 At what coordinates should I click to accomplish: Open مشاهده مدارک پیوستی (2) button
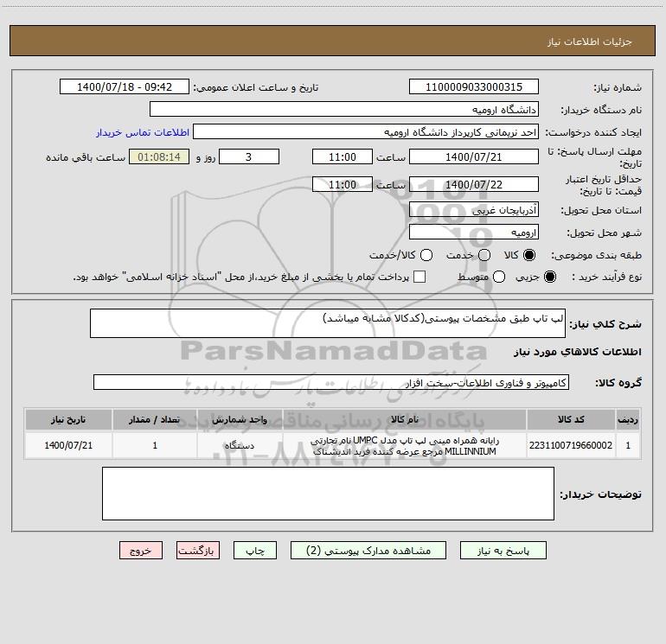tap(368, 551)
